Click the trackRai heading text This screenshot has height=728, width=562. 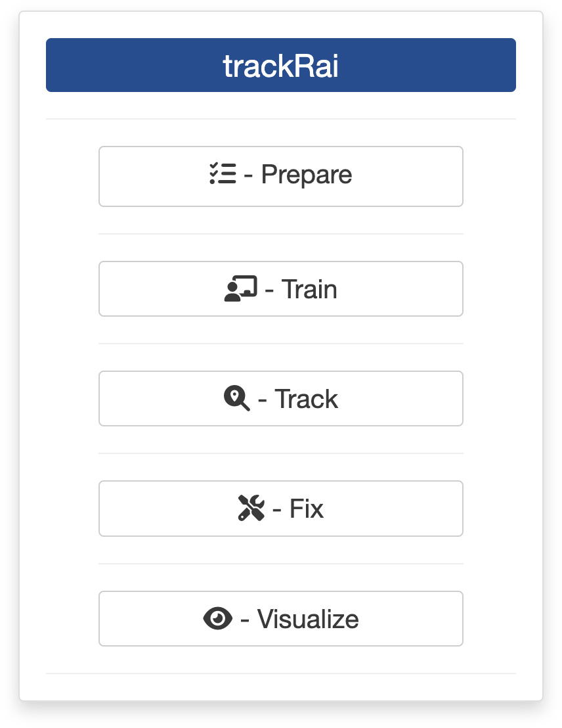[281, 66]
